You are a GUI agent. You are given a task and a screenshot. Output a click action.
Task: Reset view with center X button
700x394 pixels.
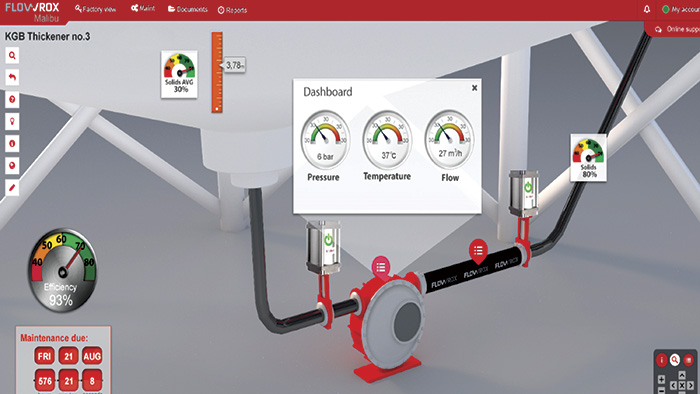pyautogui.click(x=682, y=385)
